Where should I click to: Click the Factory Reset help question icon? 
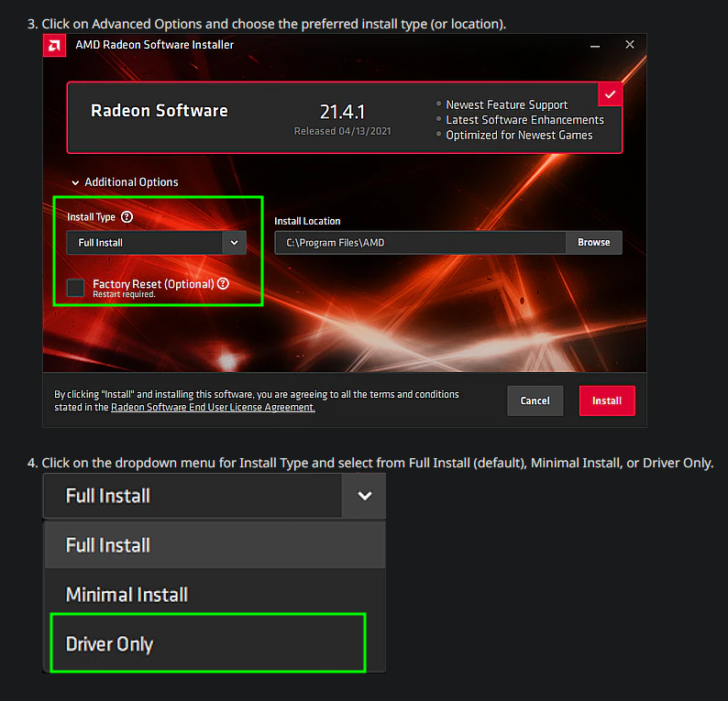223,283
